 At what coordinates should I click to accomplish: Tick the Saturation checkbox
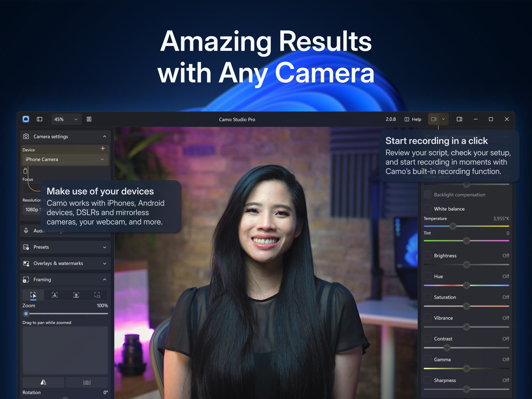coord(427,297)
